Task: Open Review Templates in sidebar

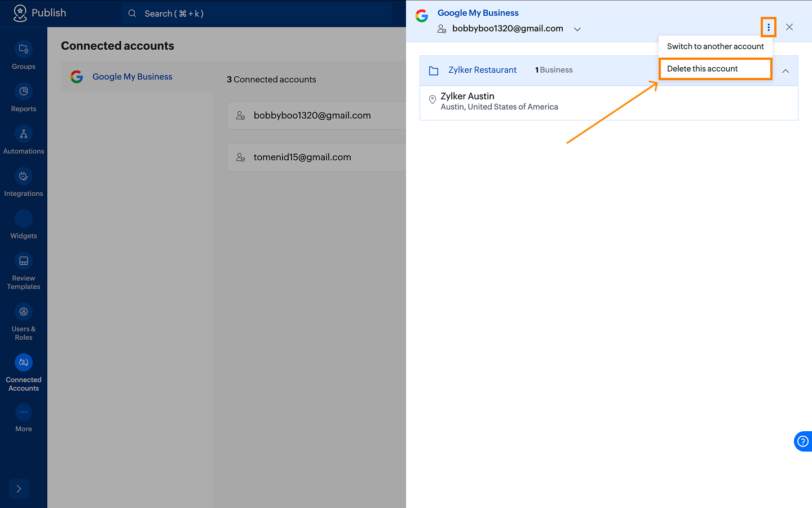Action: click(24, 271)
